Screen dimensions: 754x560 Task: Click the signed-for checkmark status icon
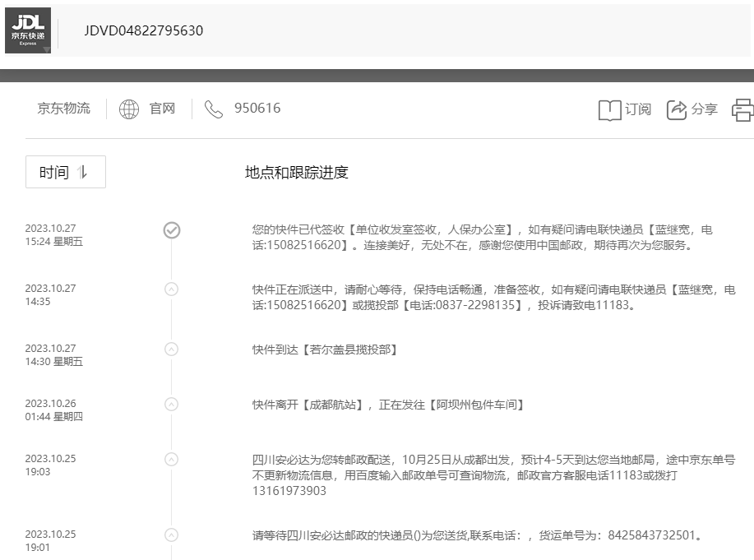pos(172,230)
